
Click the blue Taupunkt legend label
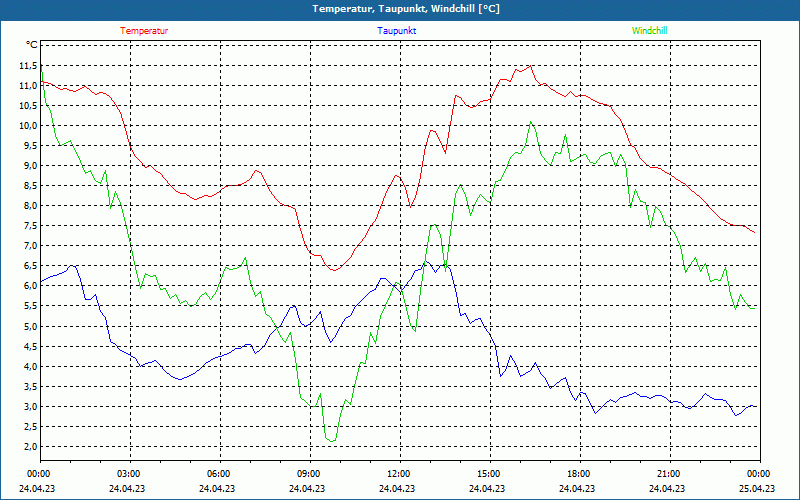[396, 31]
